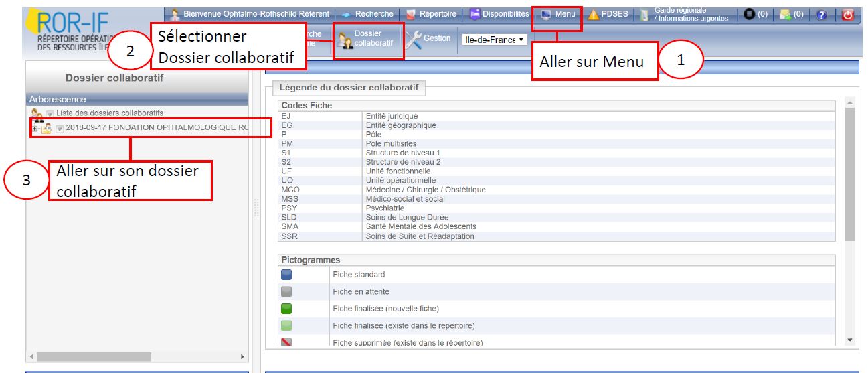Click the PDSES warning triangle icon
Image resolution: width=868 pixels, height=373 pixels.
[593, 14]
